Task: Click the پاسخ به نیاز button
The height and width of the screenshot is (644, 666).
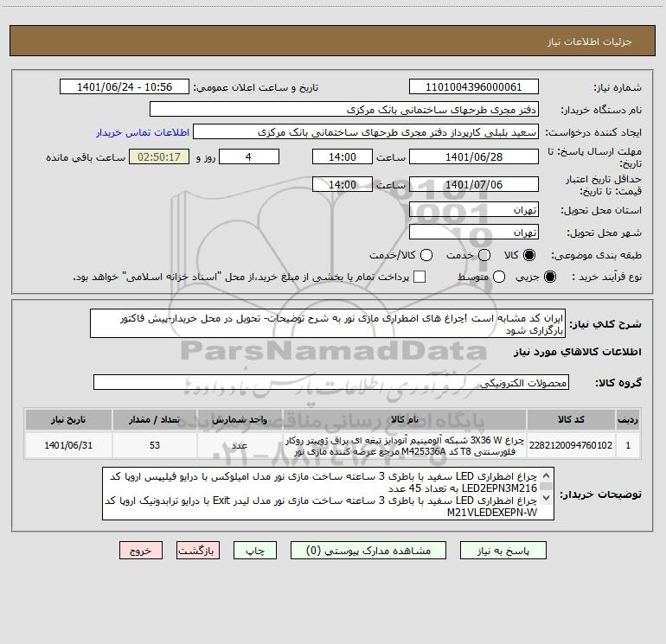Action: 503,551
